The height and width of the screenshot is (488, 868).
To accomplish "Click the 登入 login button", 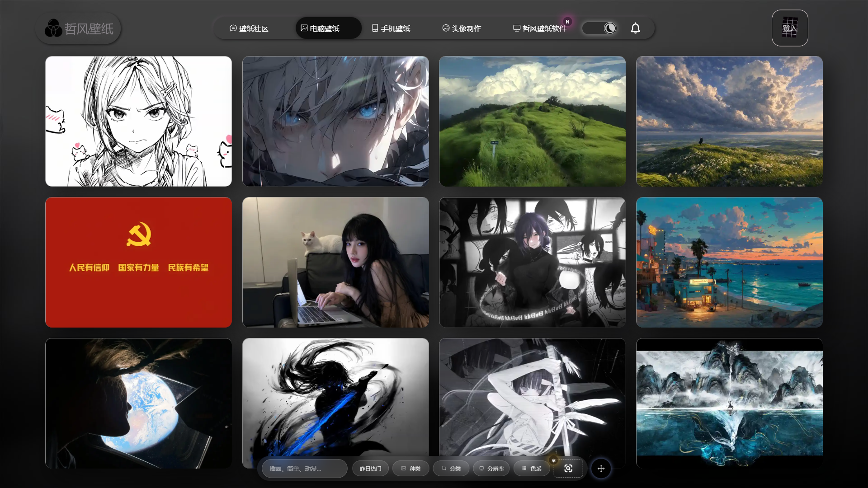I will (789, 28).
